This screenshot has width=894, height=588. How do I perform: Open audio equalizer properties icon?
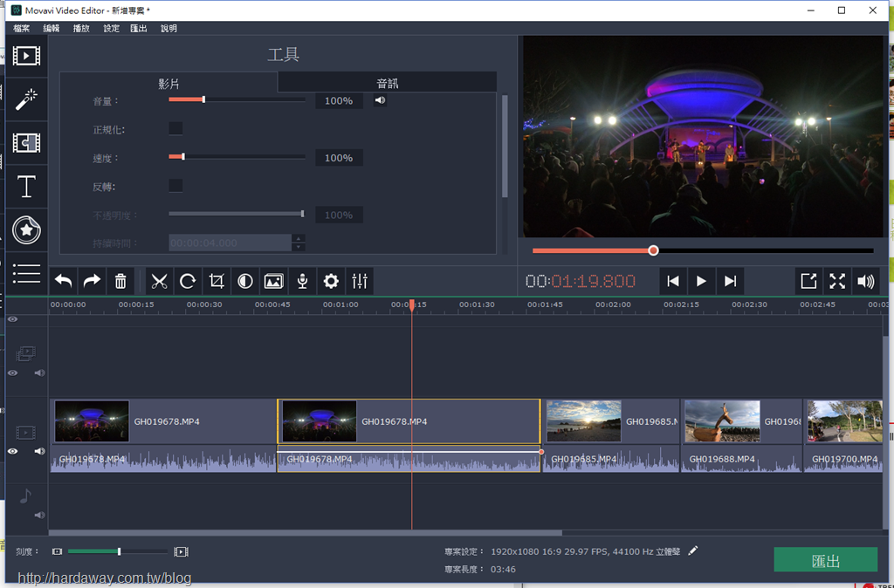(360, 281)
